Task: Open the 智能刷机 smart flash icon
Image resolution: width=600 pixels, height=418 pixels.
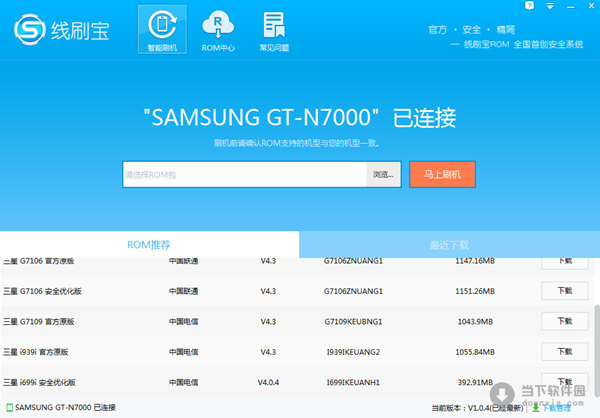Action: 162,29
